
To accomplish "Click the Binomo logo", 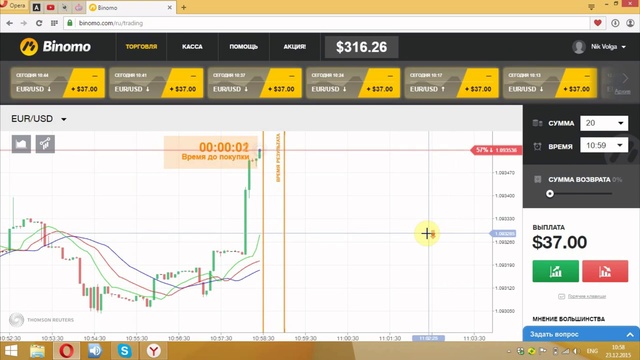I will pyautogui.click(x=55, y=47).
